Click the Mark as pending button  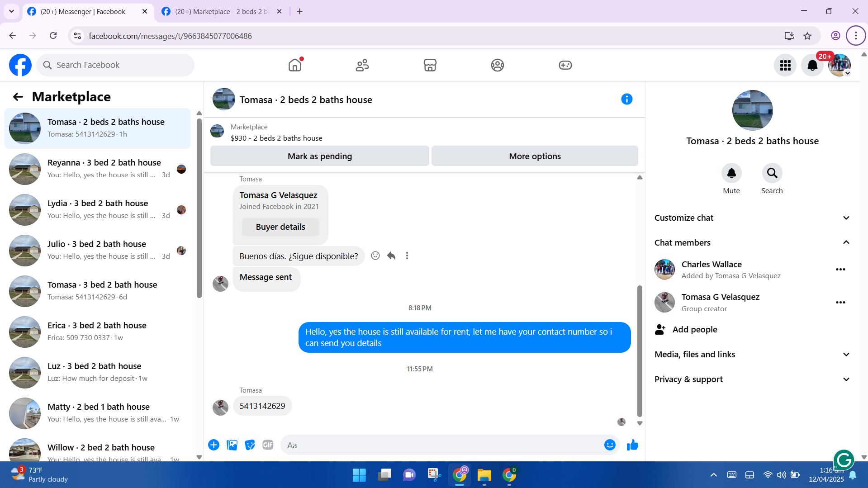[x=320, y=156]
